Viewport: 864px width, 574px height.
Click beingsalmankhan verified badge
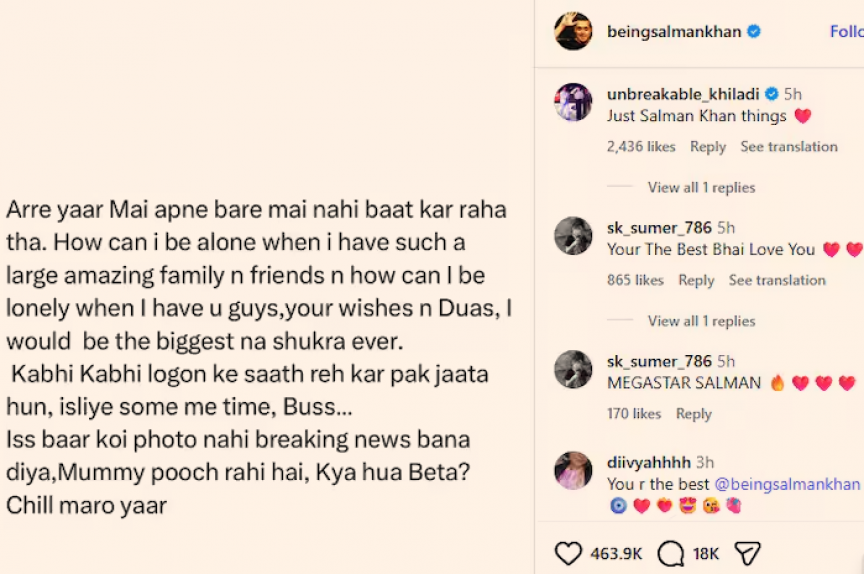pyautogui.click(x=754, y=31)
